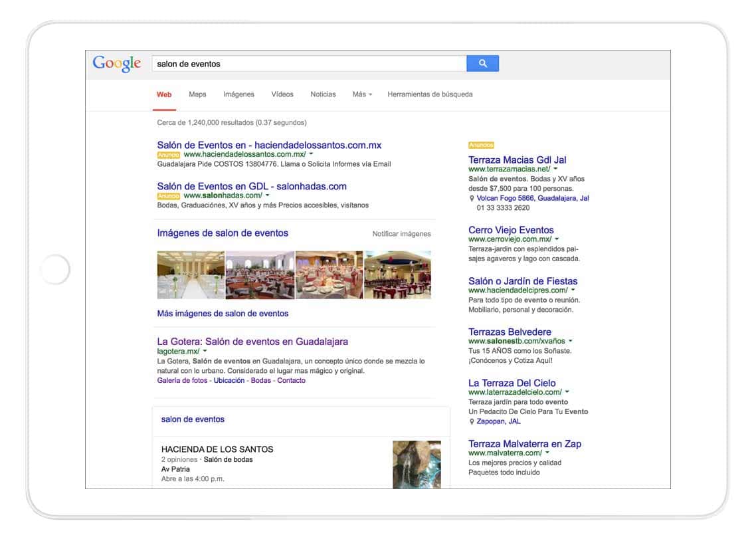Expand arrow next to haciendadelossantos.com.mx URL
This screenshot has height=541, width=756.
(311, 154)
